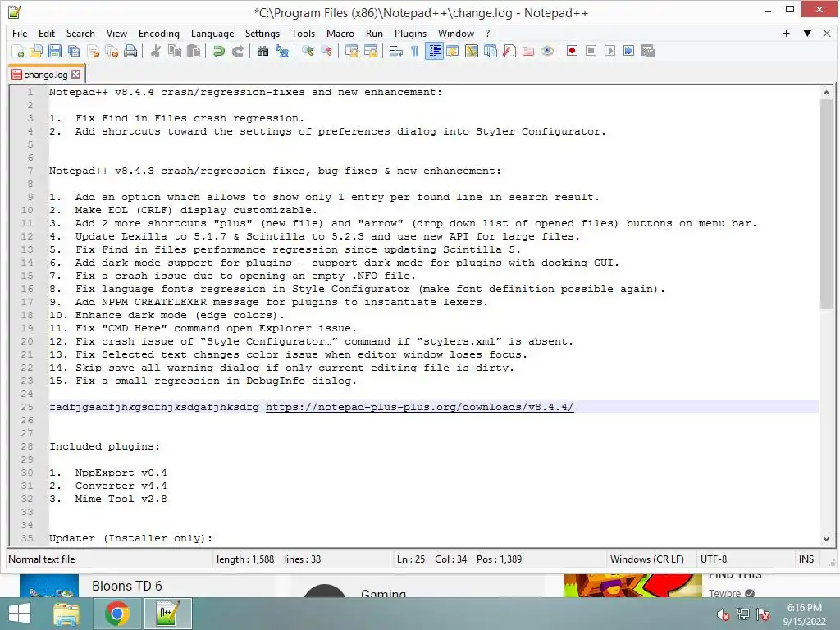
Task: Toggle Show All Characters pilcrow icon
Action: [x=414, y=51]
